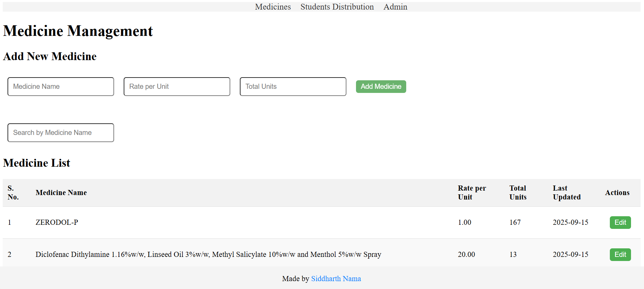Open the Admin navigation link
This screenshot has width=644, height=289.
395,7
